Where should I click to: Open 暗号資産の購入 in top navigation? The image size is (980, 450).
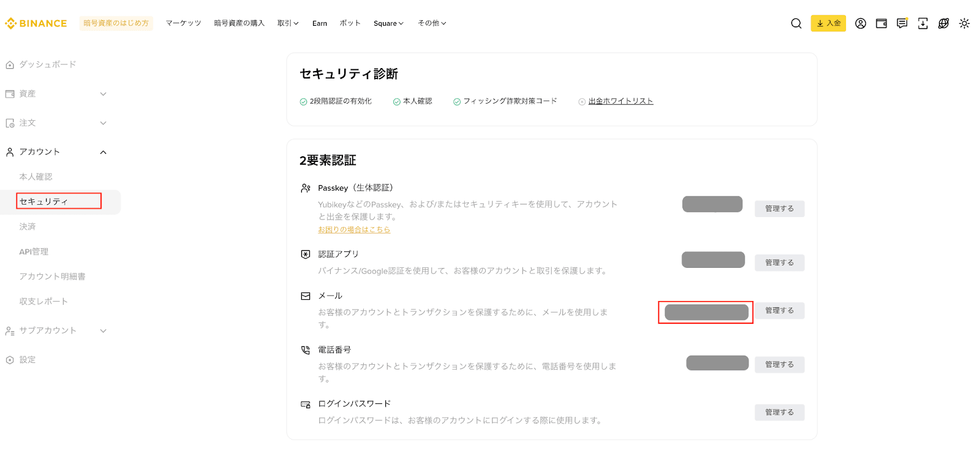pyautogui.click(x=239, y=23)
